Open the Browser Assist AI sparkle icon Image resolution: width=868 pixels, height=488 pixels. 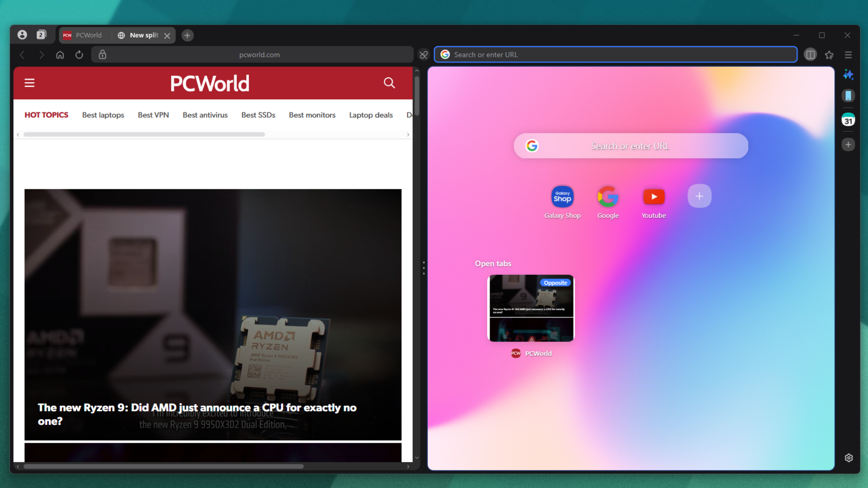(849, 75)
